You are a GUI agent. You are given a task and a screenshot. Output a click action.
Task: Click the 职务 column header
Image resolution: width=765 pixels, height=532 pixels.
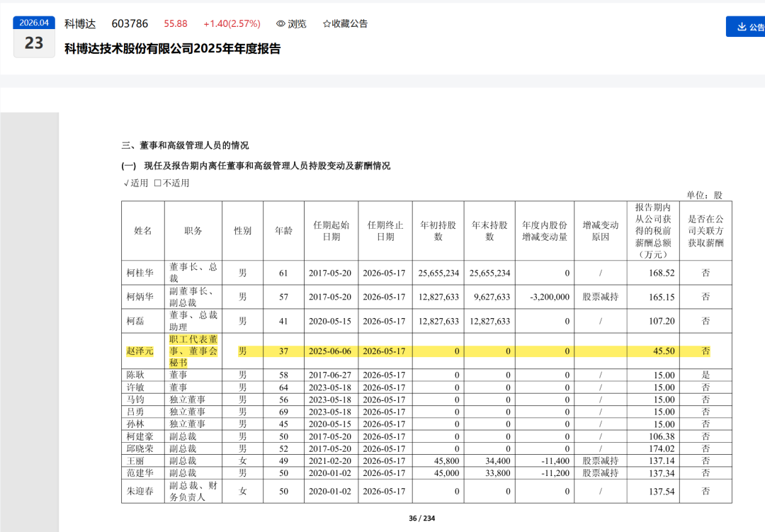tap(193, 231)
